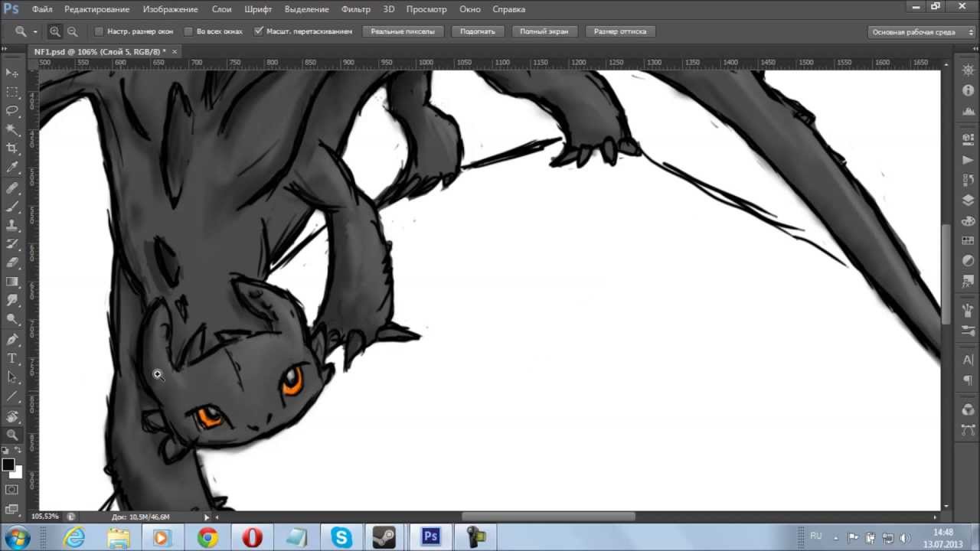Change screen mode from toolbox
The image size is (980, 551).
coord(12,508)
